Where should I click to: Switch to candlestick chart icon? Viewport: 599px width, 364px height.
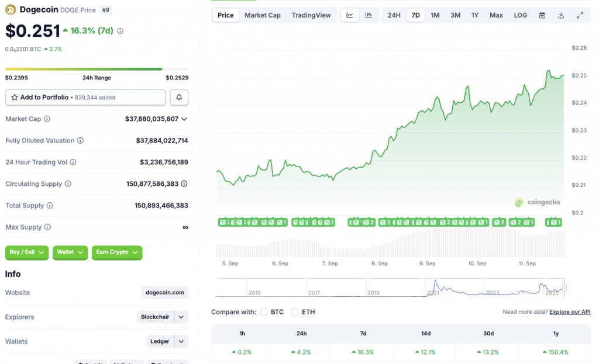[369, 15]
